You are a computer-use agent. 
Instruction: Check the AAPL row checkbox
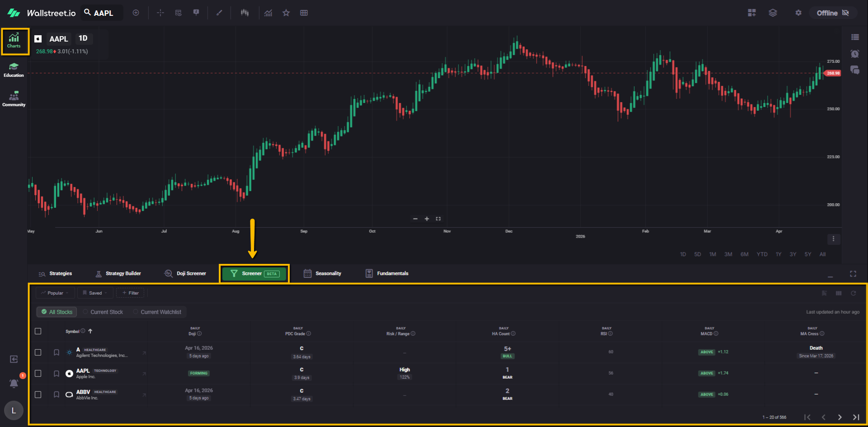click(x=38, y=374)
